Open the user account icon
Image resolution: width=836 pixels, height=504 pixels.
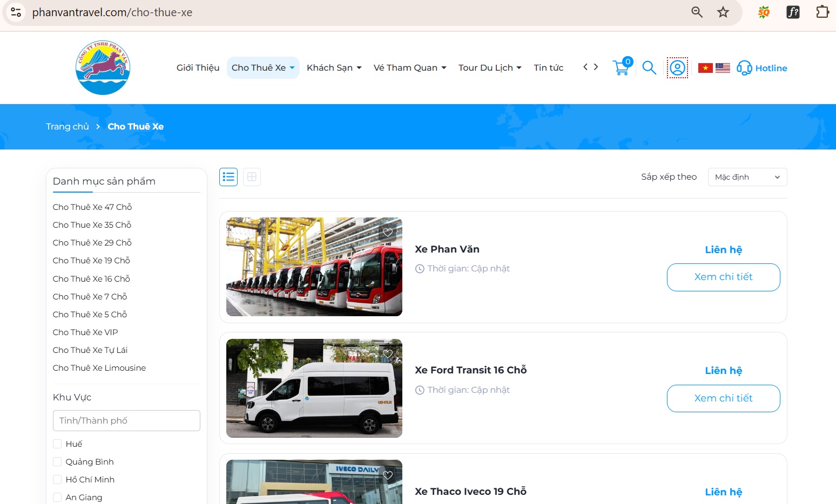[x=677, y=67]
